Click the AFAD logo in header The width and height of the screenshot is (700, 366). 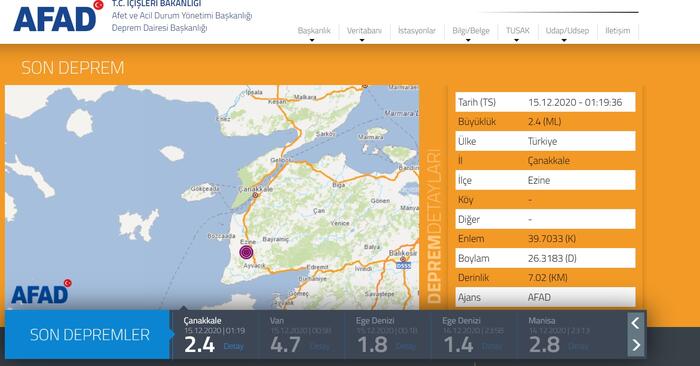click(58, 17)
